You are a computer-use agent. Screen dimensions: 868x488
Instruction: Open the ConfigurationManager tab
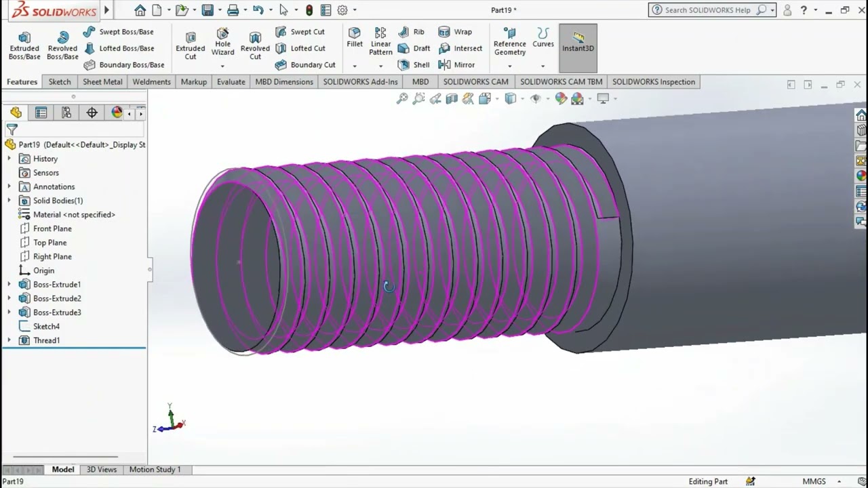point(66,113)
